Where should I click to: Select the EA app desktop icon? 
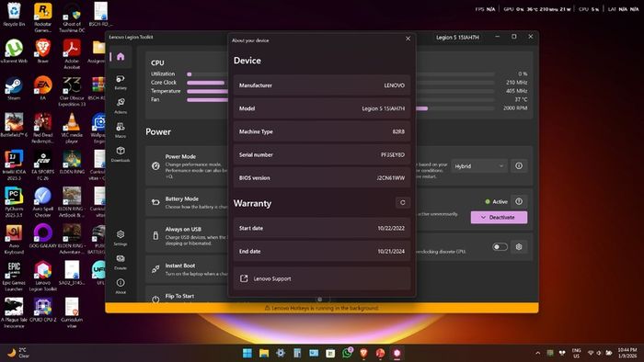(x=42, y=87)
